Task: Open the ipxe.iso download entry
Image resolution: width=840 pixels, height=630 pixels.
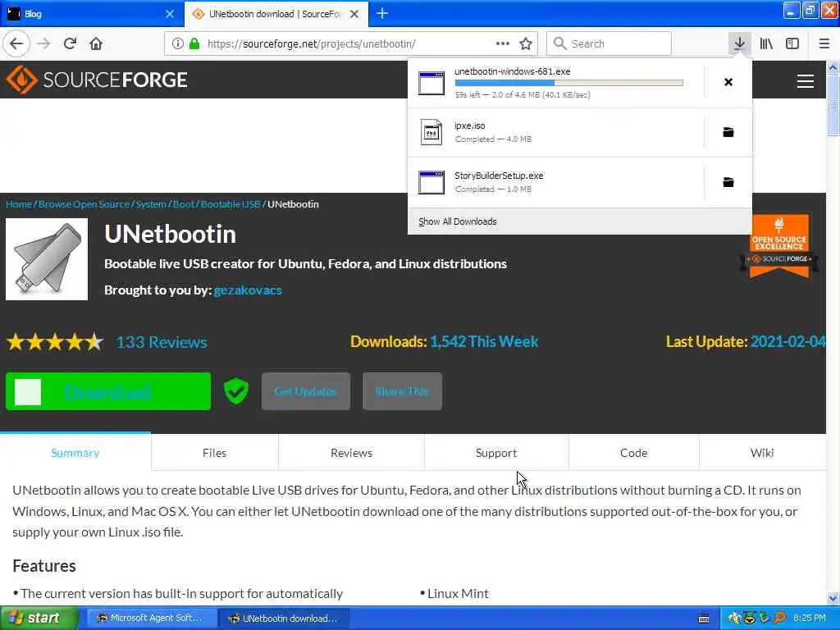Action: coord(555,132)
